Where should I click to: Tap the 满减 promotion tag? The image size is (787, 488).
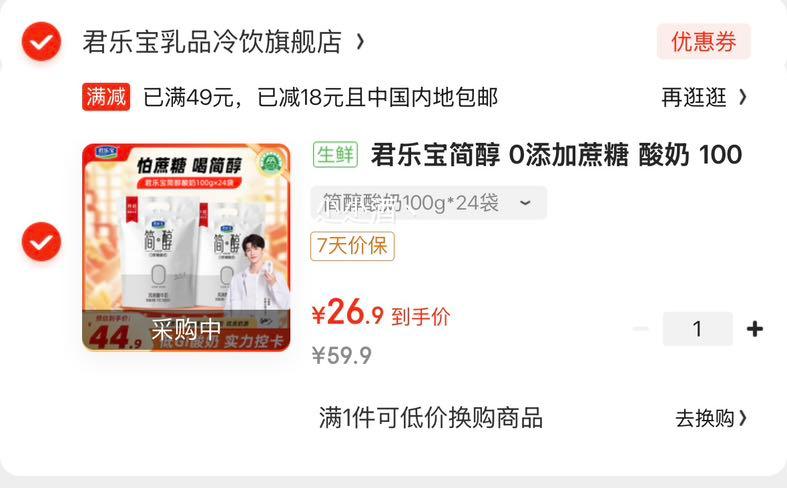(106, 96)
